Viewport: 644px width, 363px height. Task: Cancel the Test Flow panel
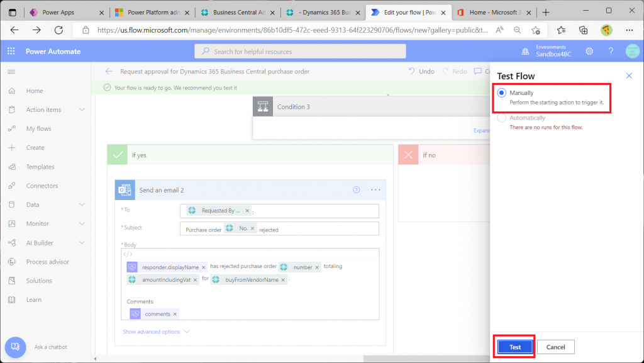coord(556,347)
